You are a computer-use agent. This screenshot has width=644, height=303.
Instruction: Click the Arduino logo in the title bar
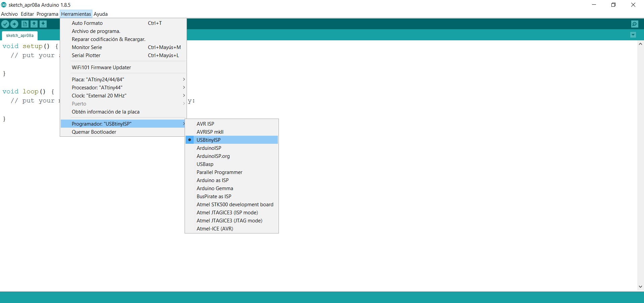point(4,5)
